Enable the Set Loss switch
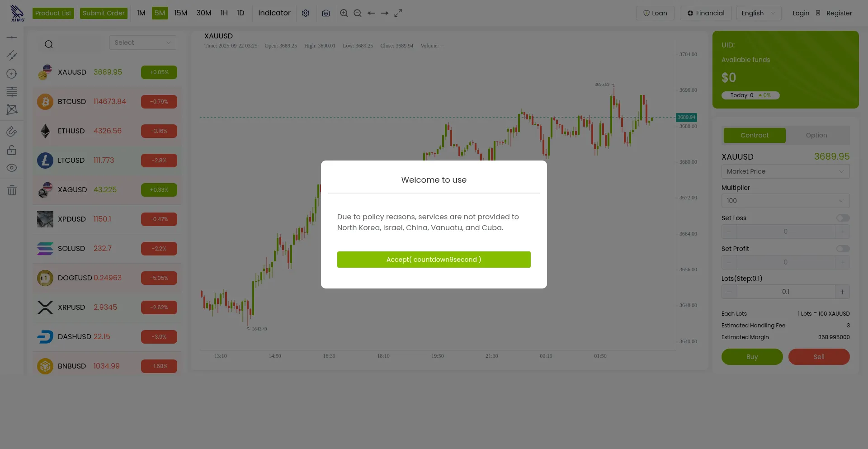The image size is (868, 449). [x=843, y=218]
